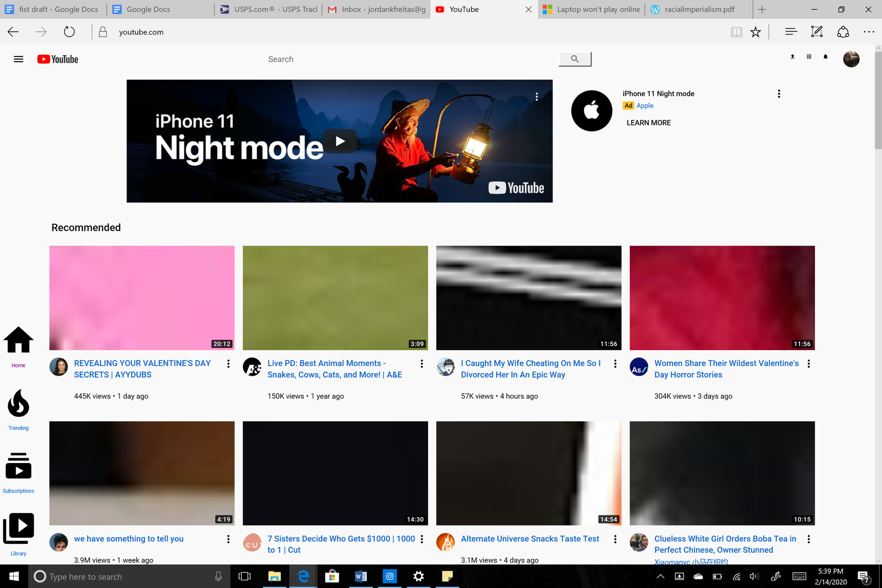Open the YouTube apps grid icon

pos(809,56)
